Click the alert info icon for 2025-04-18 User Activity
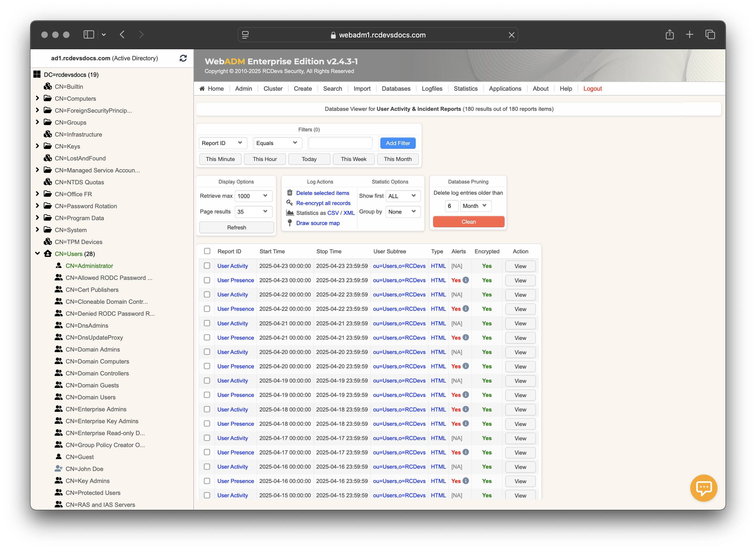 click(466, 409)
